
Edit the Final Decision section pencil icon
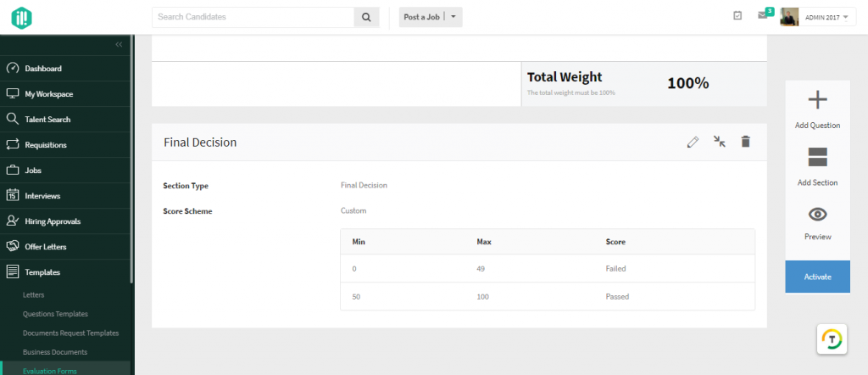[693, 142]
